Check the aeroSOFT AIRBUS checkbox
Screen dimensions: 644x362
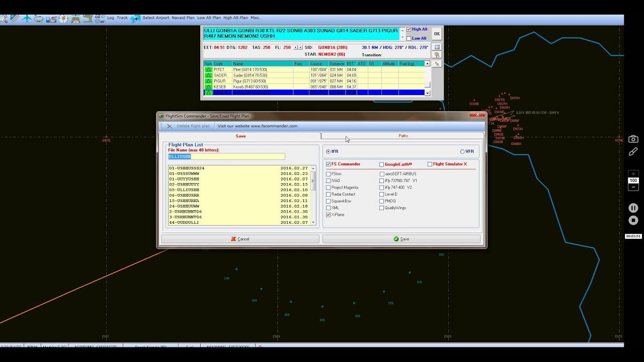click(x=381, y=174)
